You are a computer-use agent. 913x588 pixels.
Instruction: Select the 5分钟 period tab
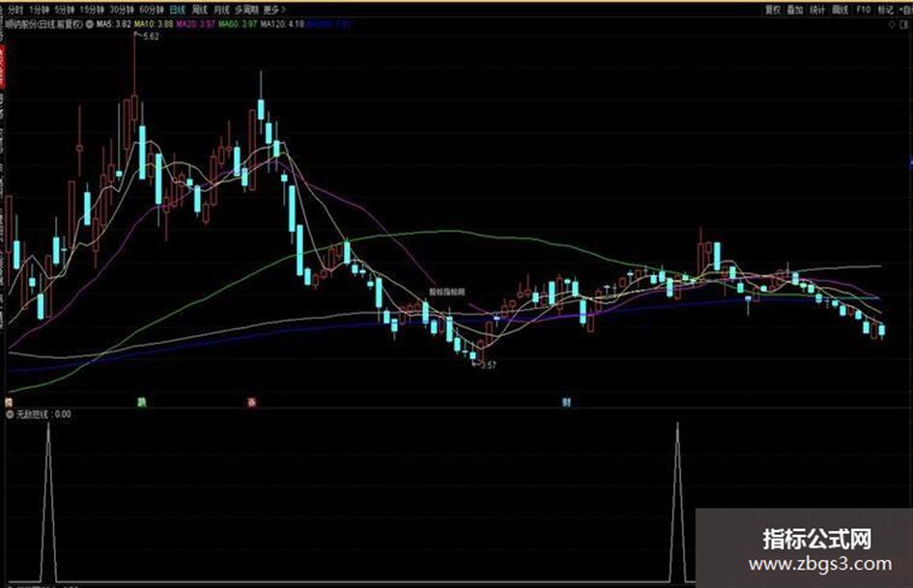tap(65, 10)
